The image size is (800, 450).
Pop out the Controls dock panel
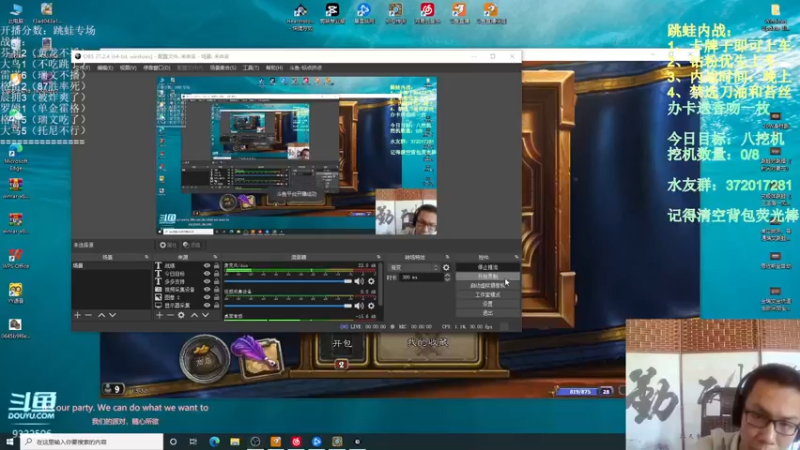516,257
